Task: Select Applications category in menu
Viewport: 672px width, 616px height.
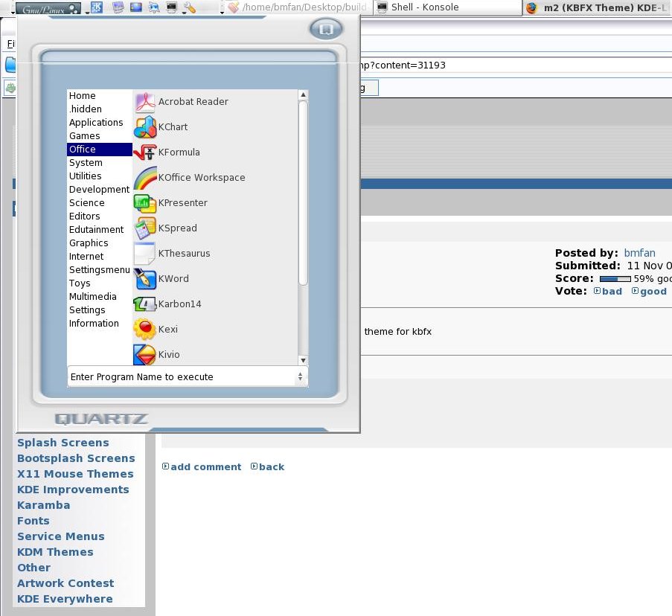Action: pyautogui.click(x=100, y=122)
